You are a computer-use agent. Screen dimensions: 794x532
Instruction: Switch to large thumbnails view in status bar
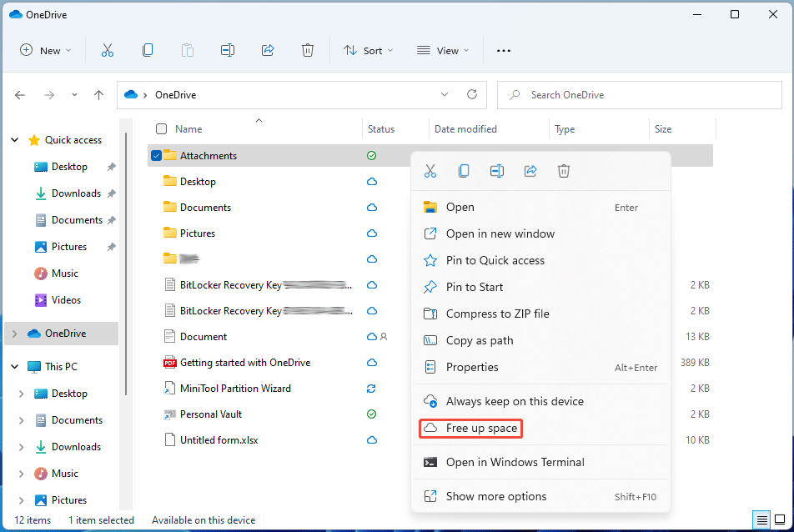tap(781, 520)
